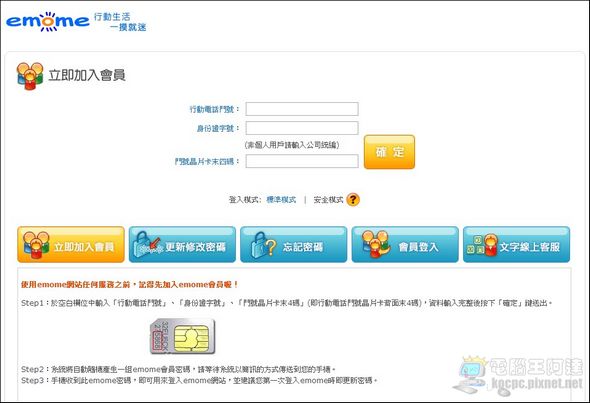
Task: Click the 行動電話門號 input field
Action: (302, 109)
